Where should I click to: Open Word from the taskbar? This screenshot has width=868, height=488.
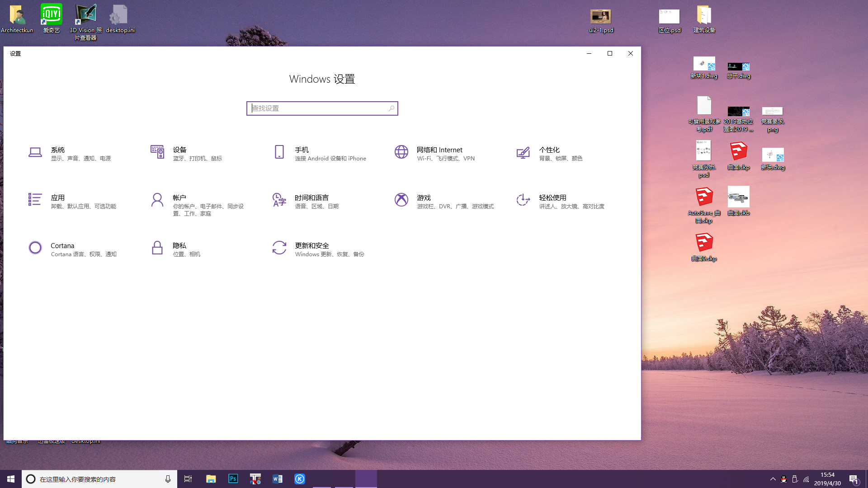pyautogui.click(x=277, y=479)
